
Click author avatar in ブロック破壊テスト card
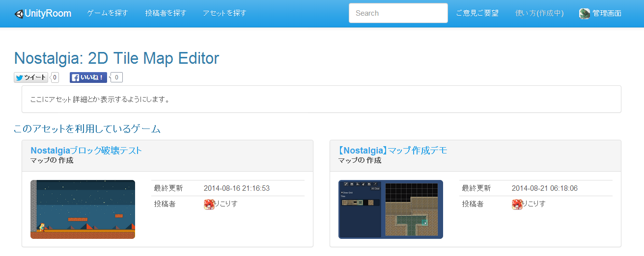point(209,205)
